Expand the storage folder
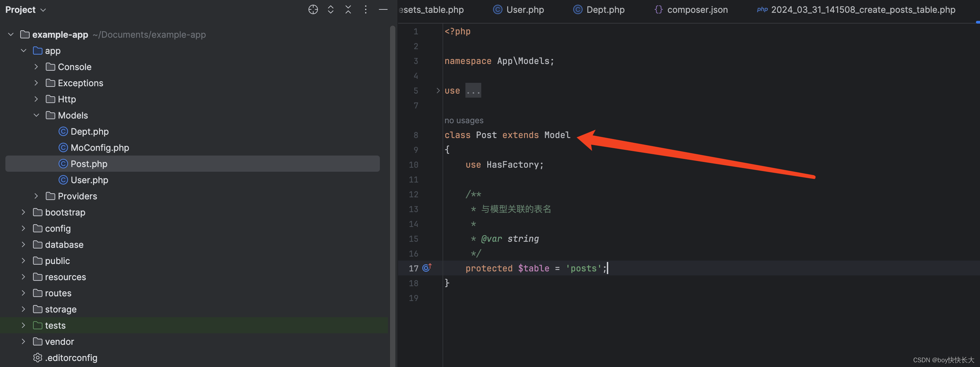 pos(24,309)
